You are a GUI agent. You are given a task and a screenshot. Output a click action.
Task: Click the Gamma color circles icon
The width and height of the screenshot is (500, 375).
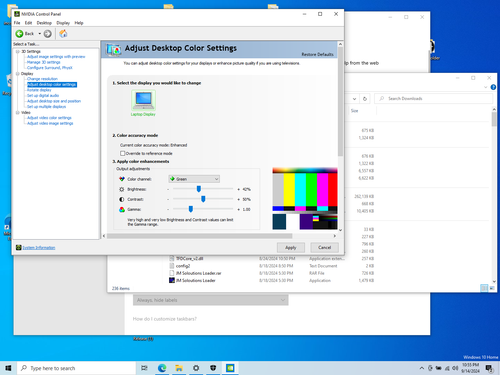(x=122, y=209)
